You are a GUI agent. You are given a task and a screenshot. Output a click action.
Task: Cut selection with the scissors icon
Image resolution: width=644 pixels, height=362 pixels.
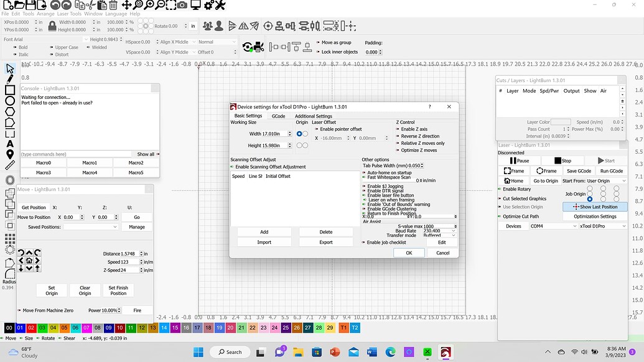coord(91,5)
